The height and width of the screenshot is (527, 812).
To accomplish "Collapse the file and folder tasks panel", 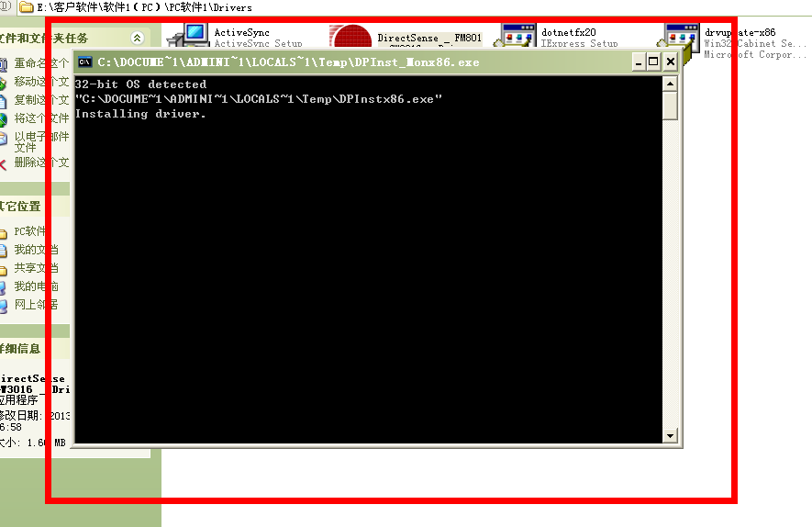I will tap(137, 39).
